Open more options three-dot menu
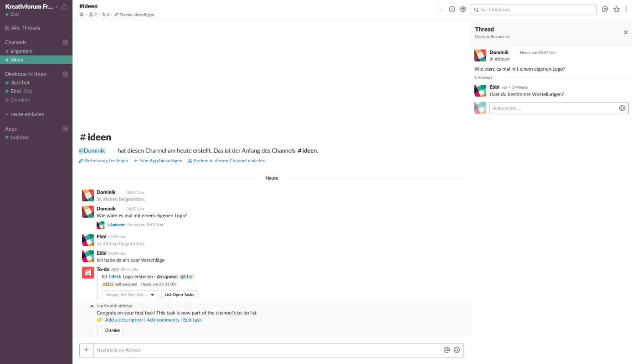The image size is (632, 364). point(626,9)
